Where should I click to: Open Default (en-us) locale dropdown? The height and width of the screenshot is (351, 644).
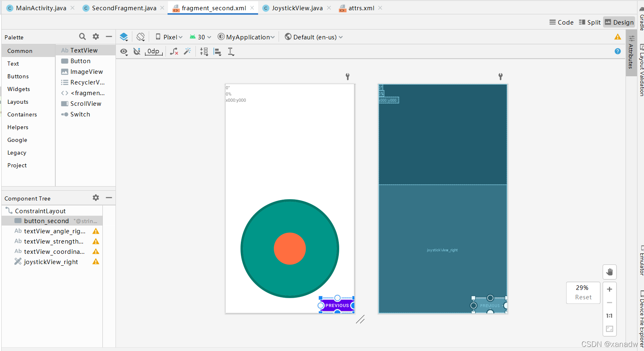point(314,37)
